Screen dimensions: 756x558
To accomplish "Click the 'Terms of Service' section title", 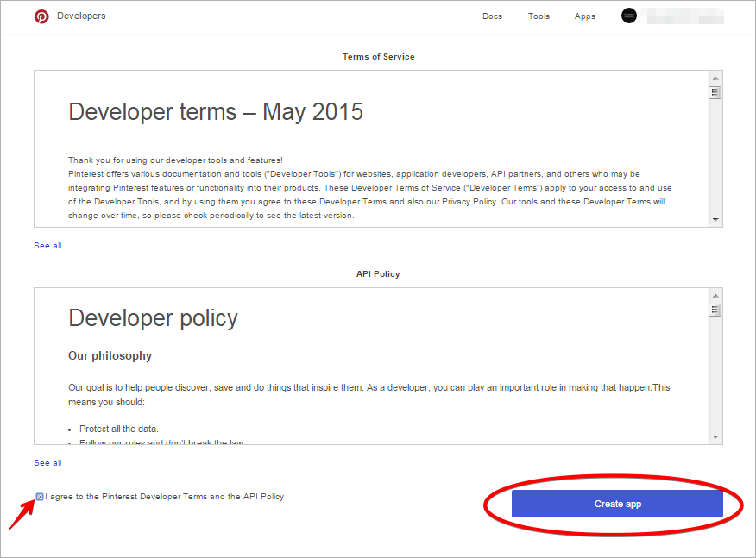I will (x=379, y=56).
